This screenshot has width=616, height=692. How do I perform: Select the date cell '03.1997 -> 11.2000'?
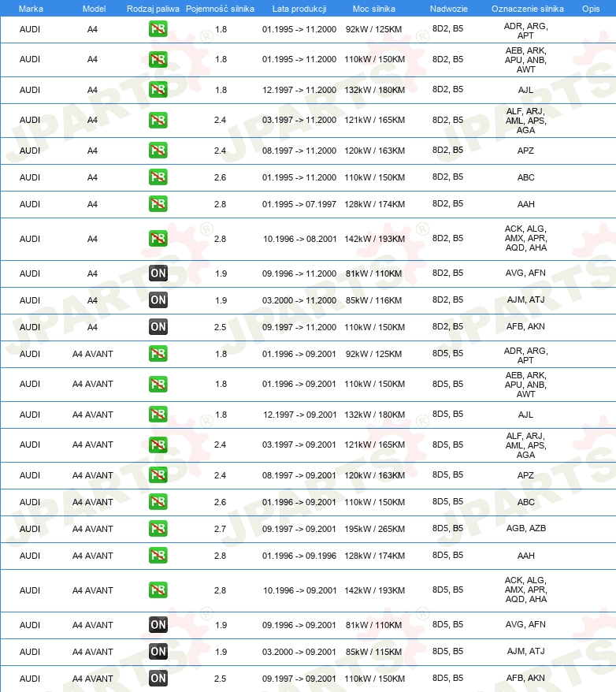pos(299,120)
